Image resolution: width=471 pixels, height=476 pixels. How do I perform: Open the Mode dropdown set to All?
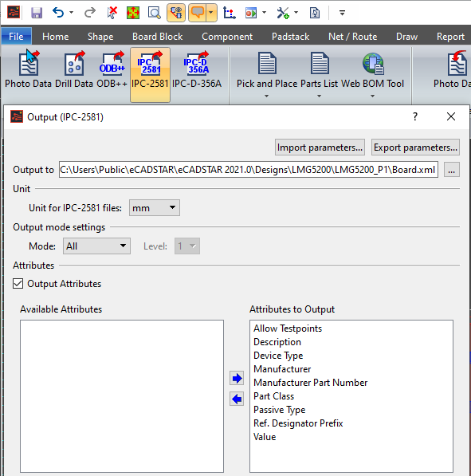point(96,246)
